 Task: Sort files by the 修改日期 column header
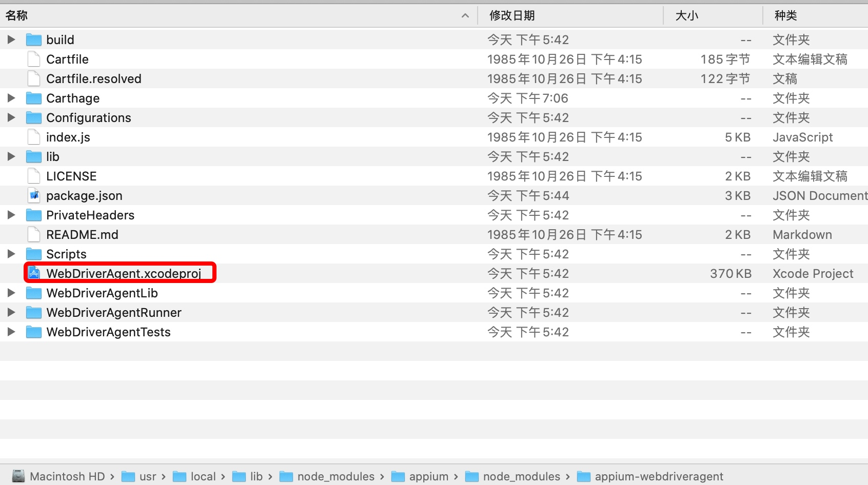512,15
